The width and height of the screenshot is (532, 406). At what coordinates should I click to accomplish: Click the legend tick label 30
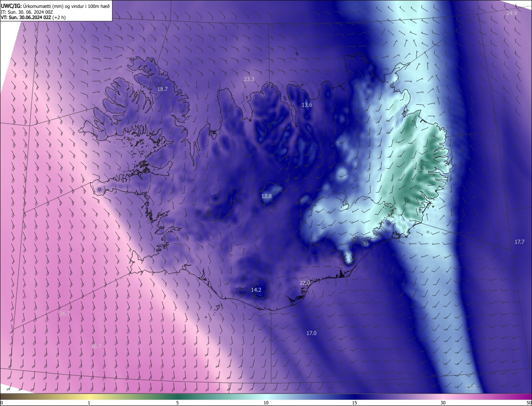pyautogui.click(x=443, y=403)
